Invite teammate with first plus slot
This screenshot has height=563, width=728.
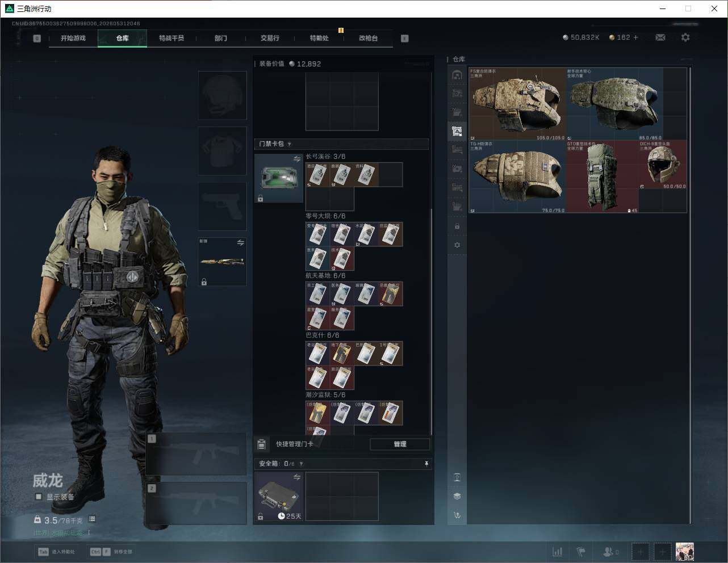[641, 552]
